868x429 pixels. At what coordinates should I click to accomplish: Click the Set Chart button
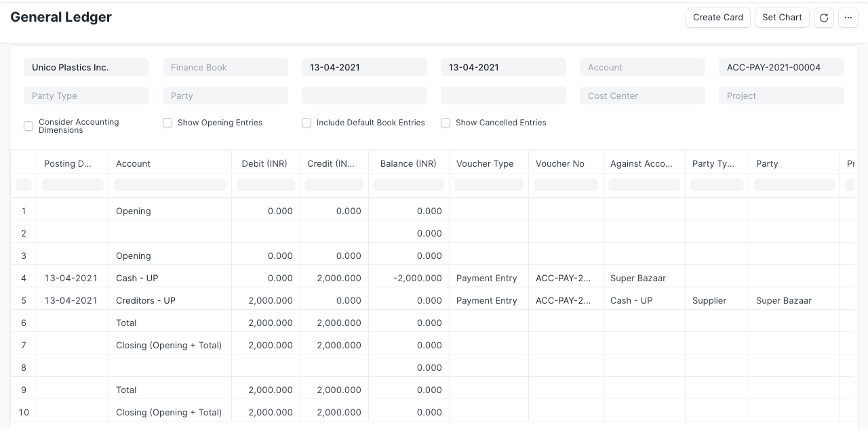click(781, 18)
